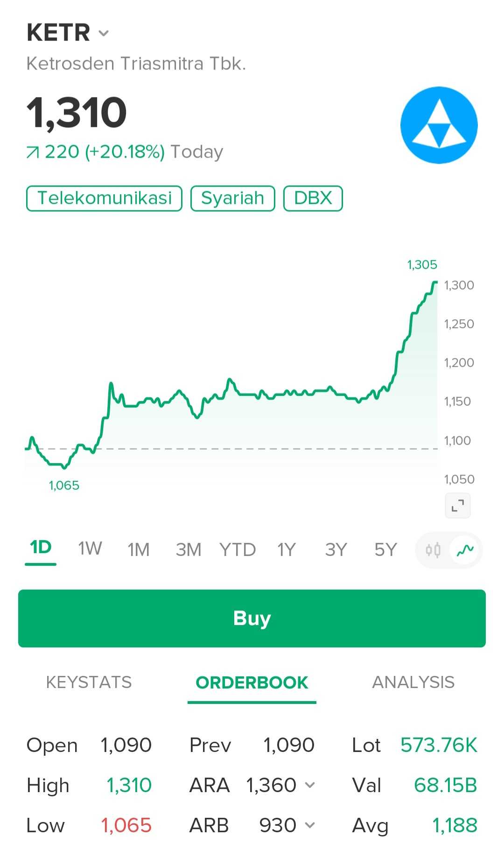Tap the green price change arrow

pos(33,152)
